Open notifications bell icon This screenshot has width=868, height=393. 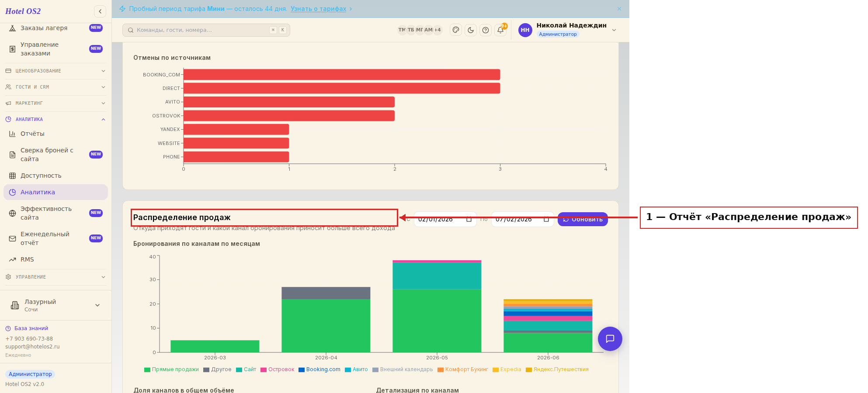(x=500, y=30)
